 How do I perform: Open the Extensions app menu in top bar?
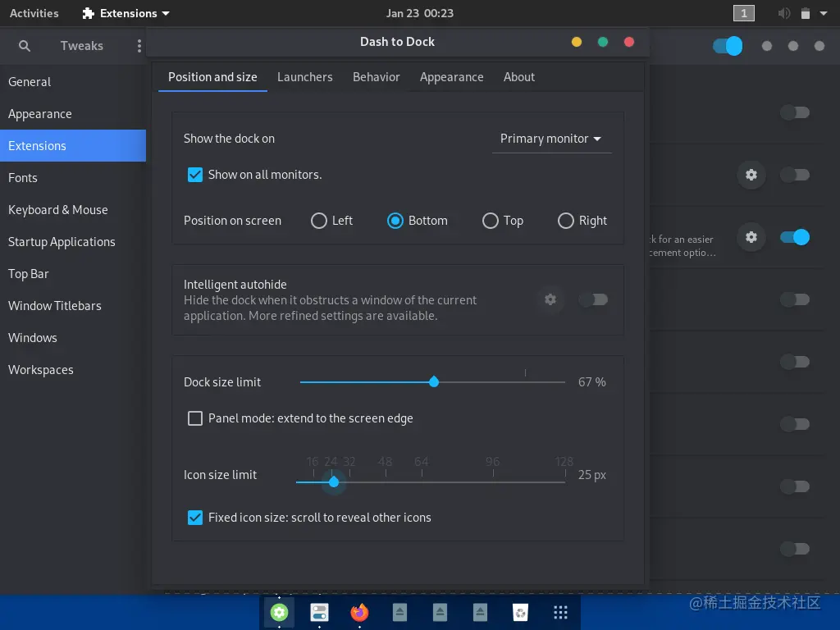[126, 13]
